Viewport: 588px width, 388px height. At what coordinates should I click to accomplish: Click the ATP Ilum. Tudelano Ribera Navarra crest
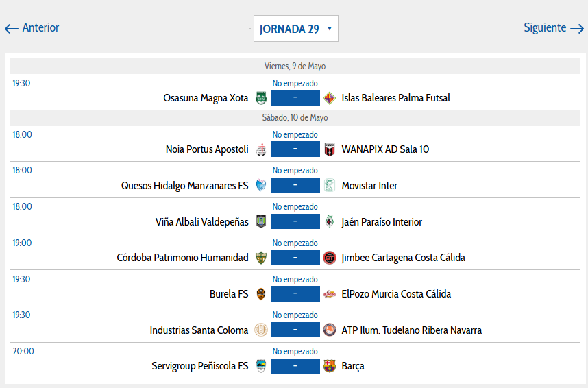click(x=329, y=330)
